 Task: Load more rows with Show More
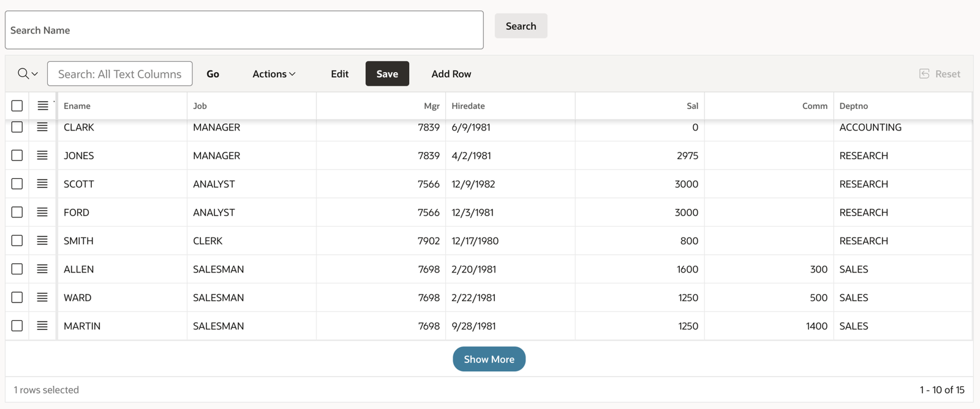[x=489, y=359]
